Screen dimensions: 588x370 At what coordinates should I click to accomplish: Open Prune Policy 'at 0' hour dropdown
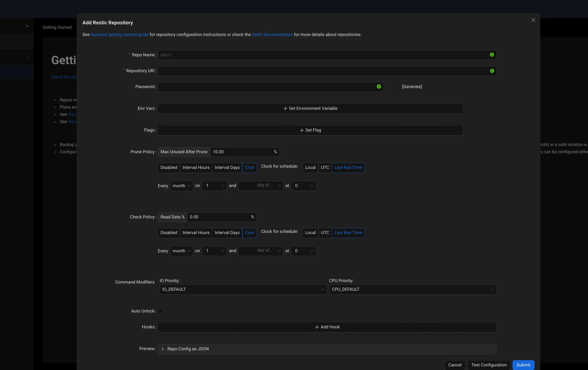303,186
